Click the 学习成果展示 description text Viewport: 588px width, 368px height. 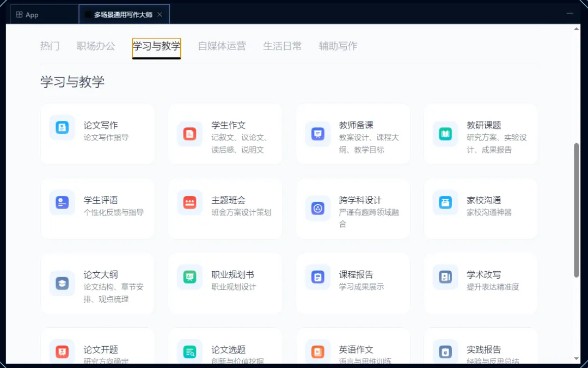coord(362,287)
